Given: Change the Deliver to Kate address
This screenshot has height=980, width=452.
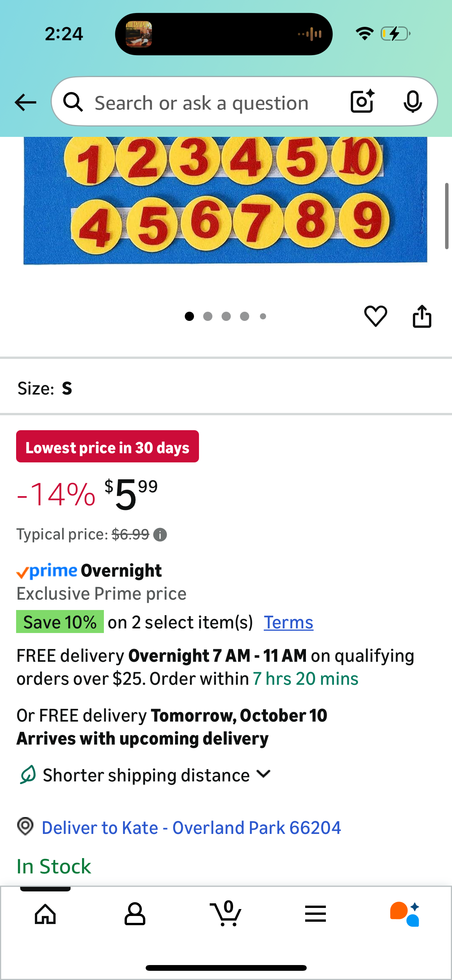Looking at the screenshot, I should 191,828.
